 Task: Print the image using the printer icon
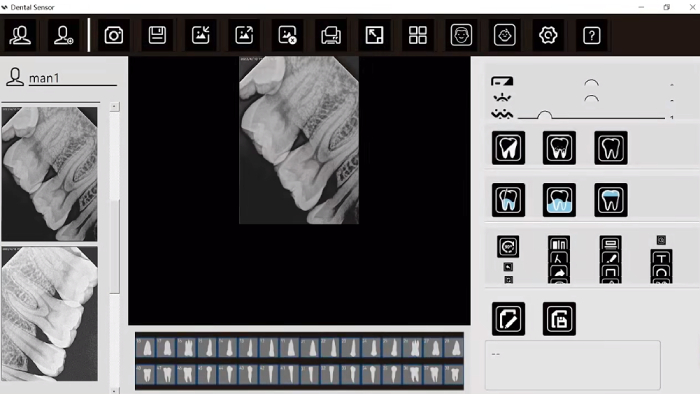coord(331,35)
